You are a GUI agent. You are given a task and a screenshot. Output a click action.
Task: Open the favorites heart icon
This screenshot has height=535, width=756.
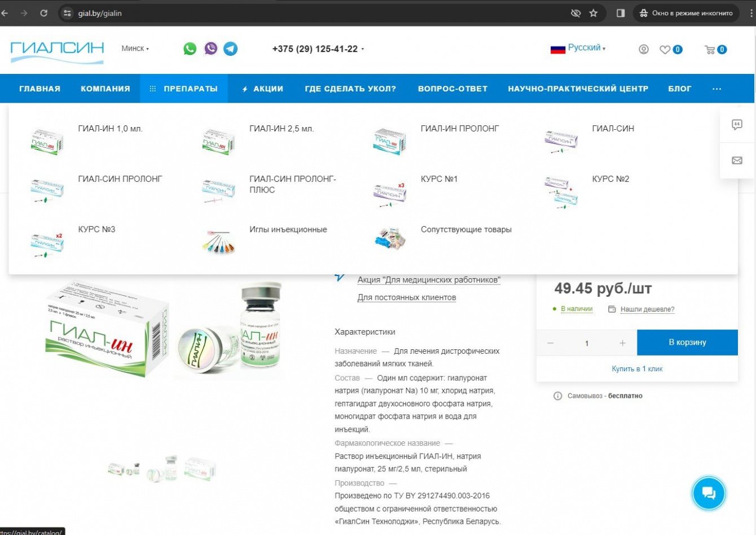(x=665, y=49)
